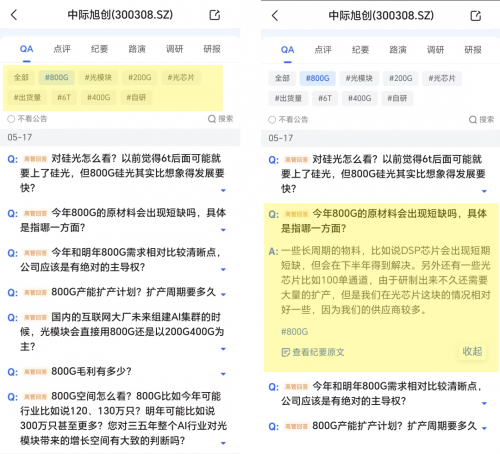
Task: Select #400G filter tag on right screen
Action: [360, 98]
